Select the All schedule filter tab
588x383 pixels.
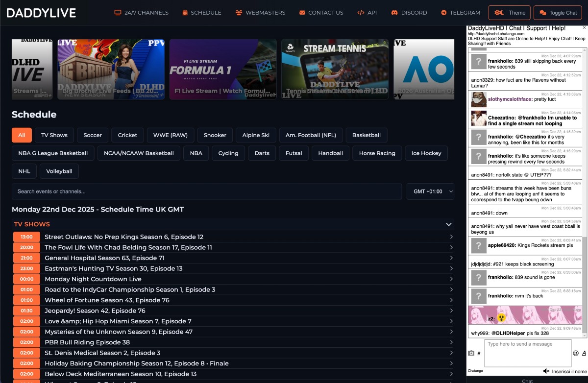coord(22,135)
